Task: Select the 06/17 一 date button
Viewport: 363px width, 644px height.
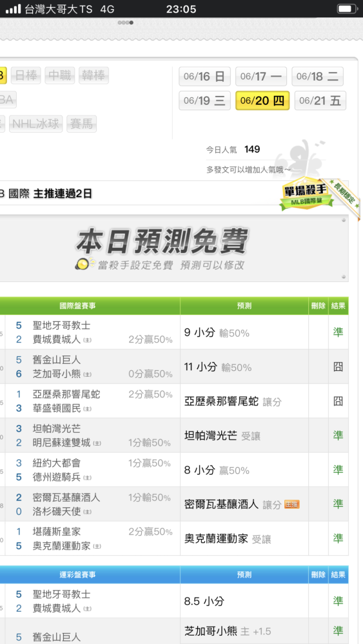Action: pyautogui.click(x=261, y=77)
